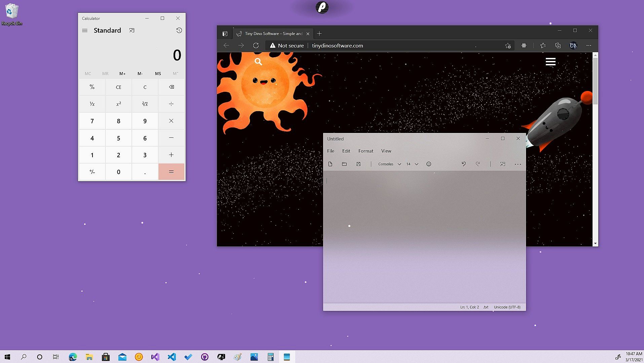Click the search magnifier on the website
644x363 pixels.
tap(258, 62)
